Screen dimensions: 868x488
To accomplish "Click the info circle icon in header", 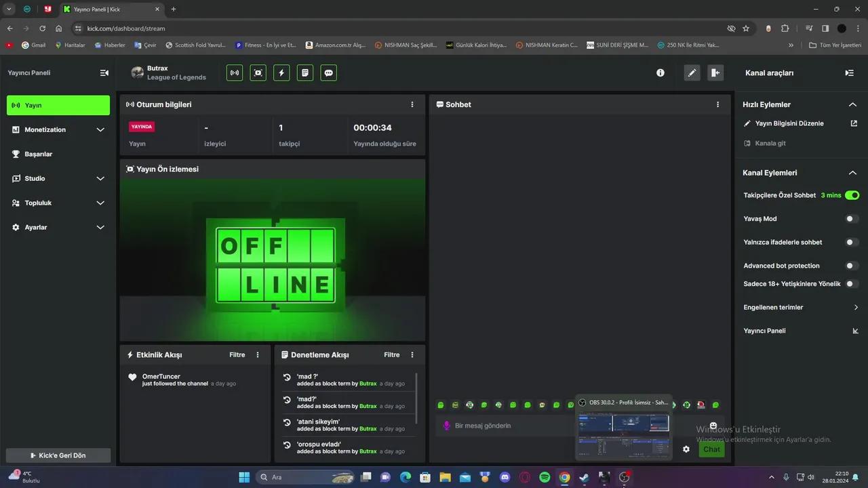I will pos(660,73).
